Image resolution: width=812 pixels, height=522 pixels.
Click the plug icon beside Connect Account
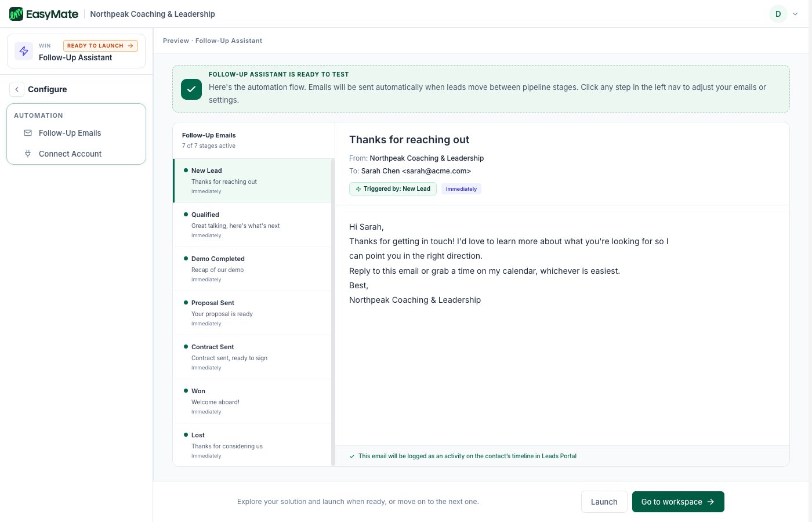tap(28, 154)
